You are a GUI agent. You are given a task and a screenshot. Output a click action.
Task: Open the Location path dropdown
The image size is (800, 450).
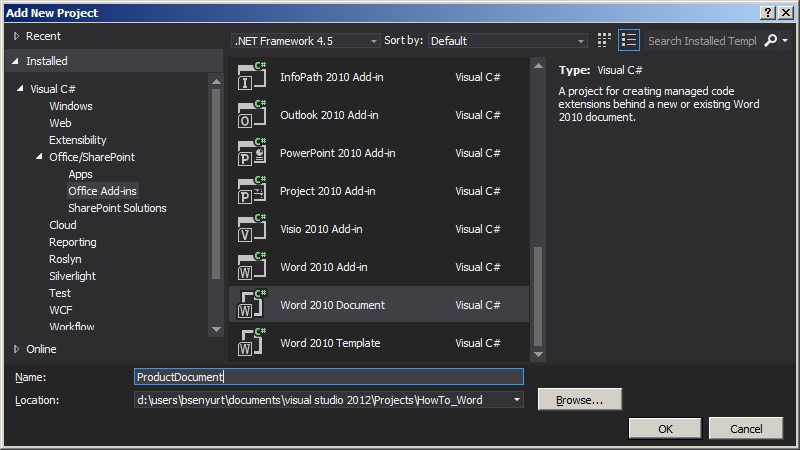point(516,400)
